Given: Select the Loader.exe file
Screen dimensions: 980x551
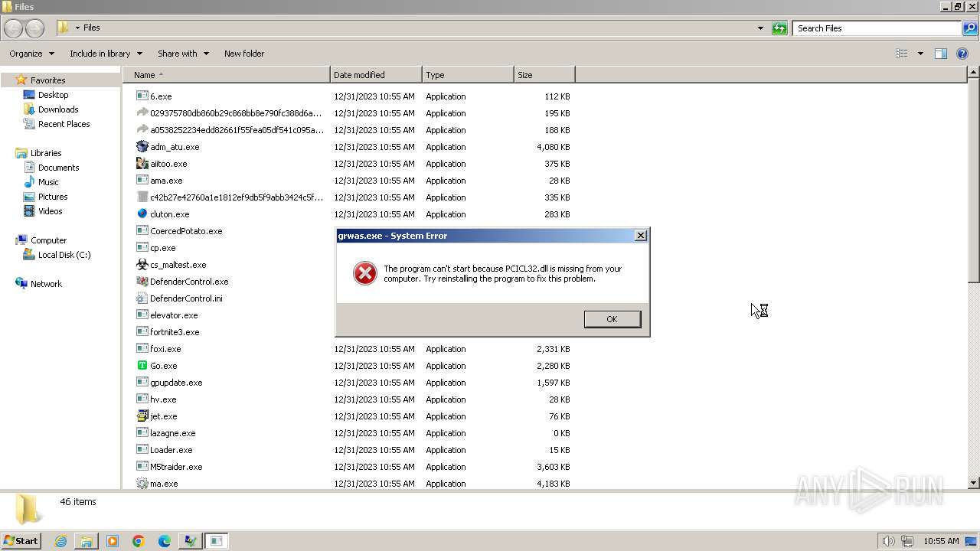Looking at the screenshot, I should click(171, 450).
